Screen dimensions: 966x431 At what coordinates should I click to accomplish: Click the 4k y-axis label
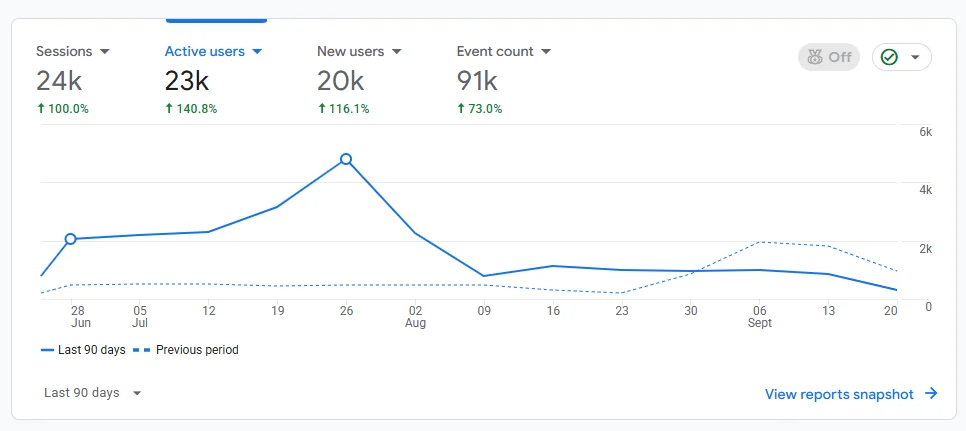pos(925,190)
